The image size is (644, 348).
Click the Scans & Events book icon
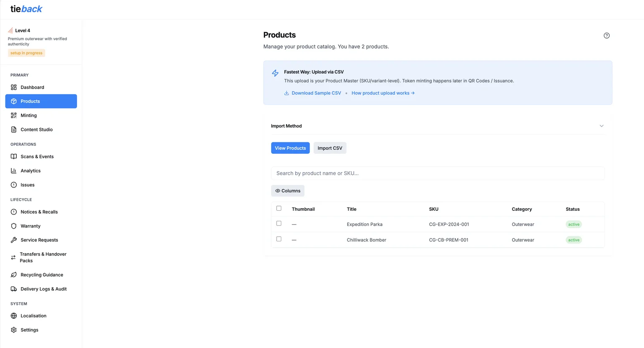point(14,156)
